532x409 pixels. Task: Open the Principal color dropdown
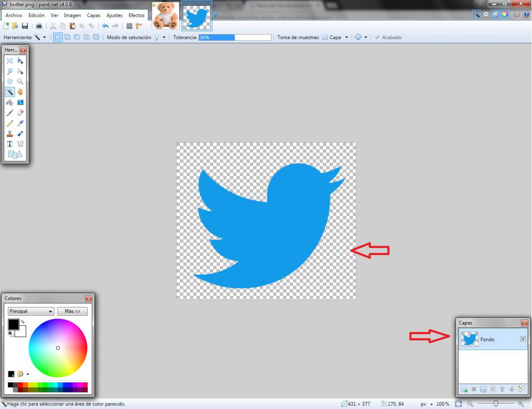pos(31,311)
